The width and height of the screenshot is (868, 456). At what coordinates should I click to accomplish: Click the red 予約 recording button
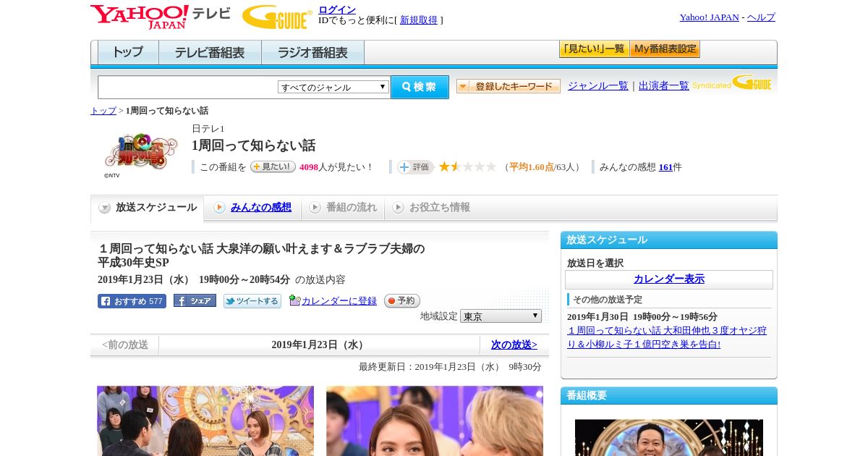(402, 300)
